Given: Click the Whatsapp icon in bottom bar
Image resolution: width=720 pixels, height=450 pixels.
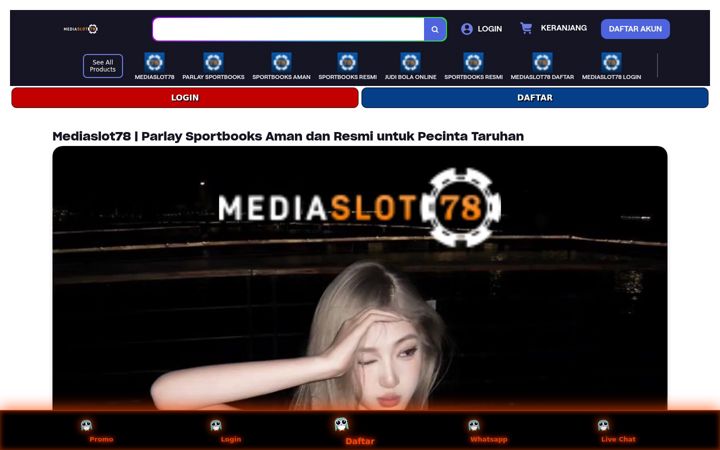Looking at the screenshot, I should [x=474, y=425].
